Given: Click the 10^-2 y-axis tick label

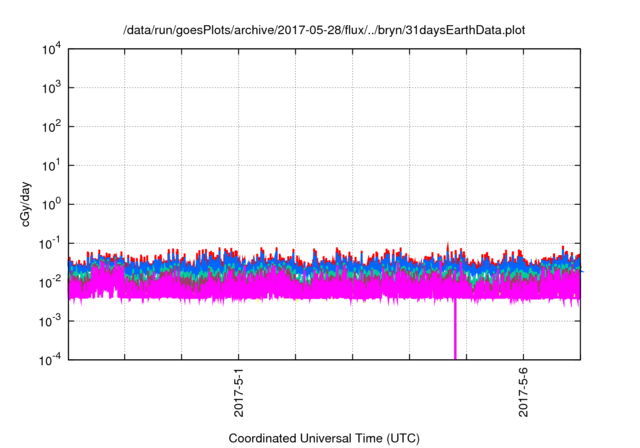Looking at the screenshot, I should [x=50, y=282].
